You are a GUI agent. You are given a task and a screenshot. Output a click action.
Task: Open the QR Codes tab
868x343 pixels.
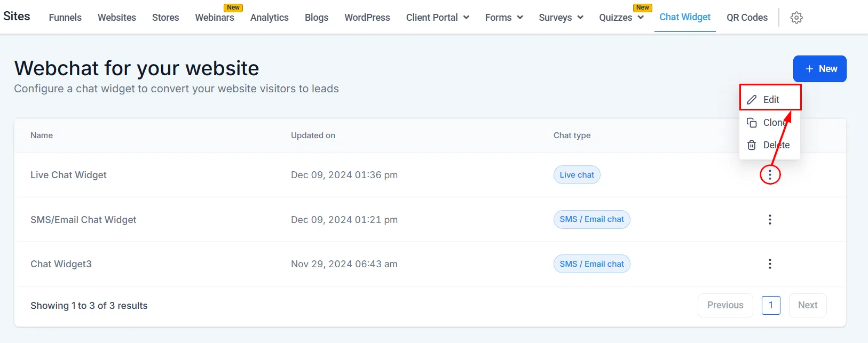coord(747,18)
